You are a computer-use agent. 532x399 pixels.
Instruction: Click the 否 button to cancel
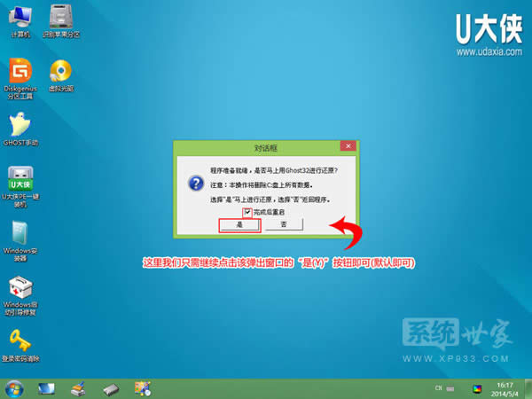(x=284, y=225)
